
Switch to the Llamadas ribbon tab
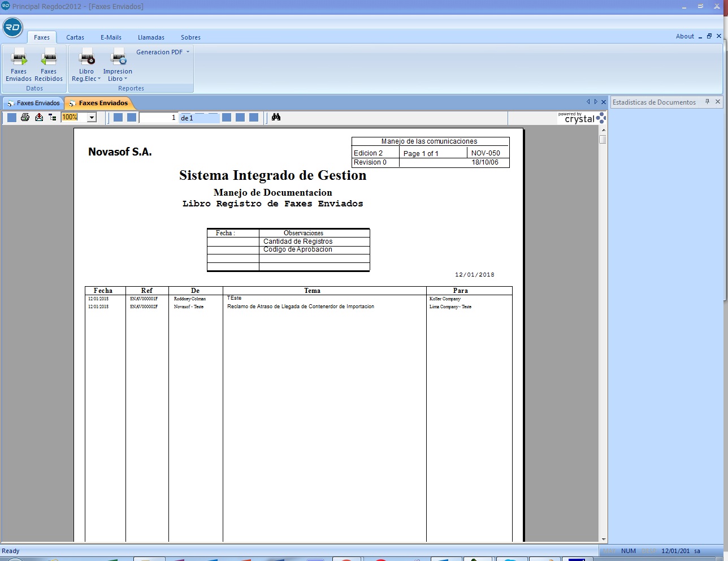pyautogui.click(x=151, y=37)
